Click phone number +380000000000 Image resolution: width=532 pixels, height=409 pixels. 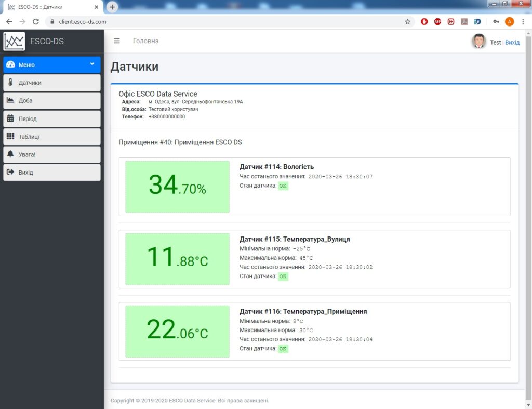(x=167, y=117)
